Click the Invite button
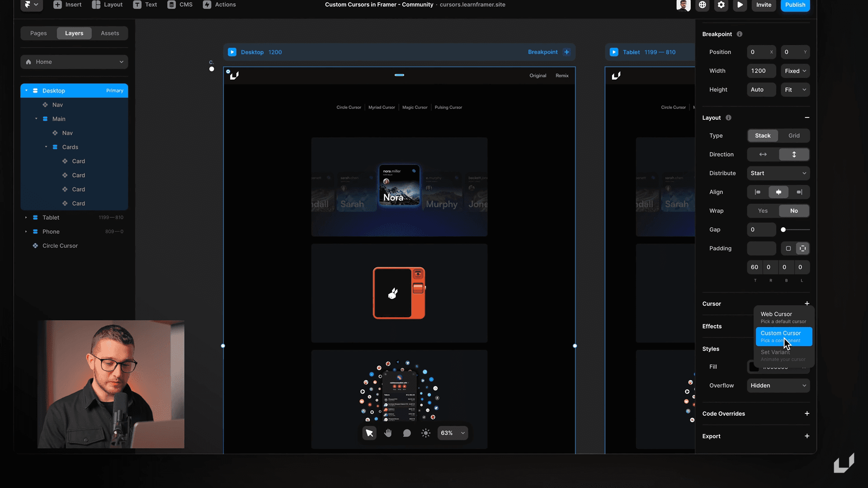 (x=764, y=5)
